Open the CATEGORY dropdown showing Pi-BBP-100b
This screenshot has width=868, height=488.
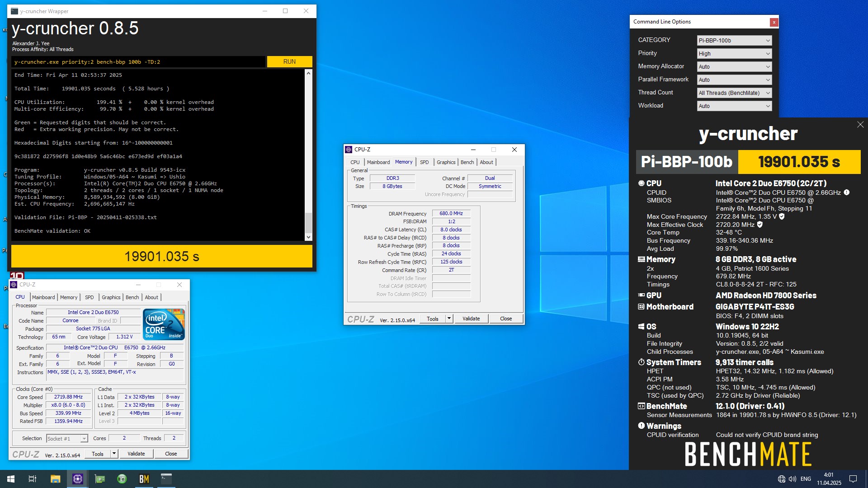coord(734,41)
